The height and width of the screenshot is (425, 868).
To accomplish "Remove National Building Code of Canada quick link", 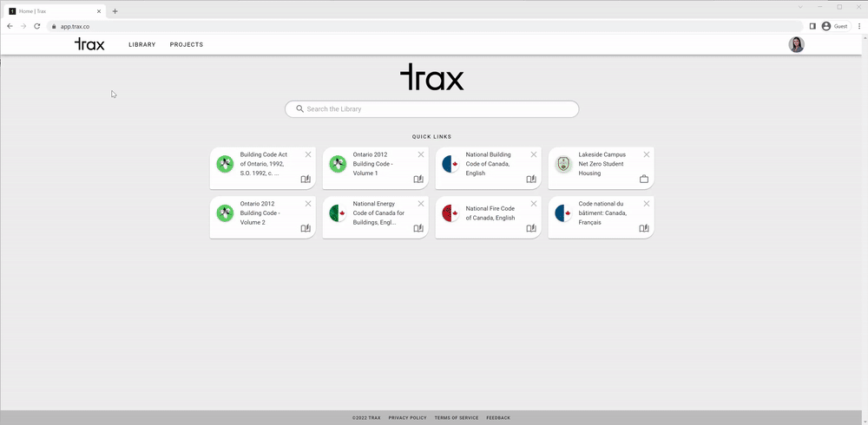I will 534,154.
